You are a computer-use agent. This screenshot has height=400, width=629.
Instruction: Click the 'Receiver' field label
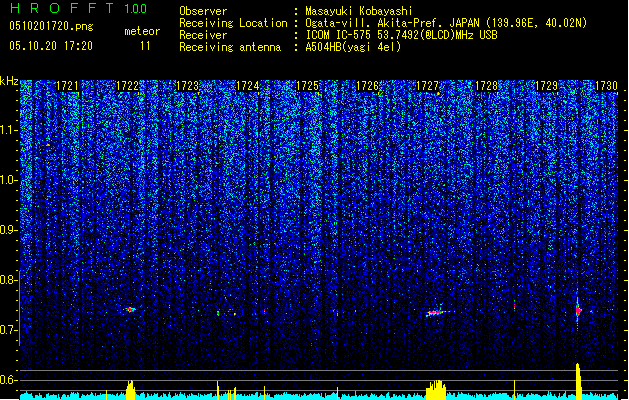[x=203, y=35]
